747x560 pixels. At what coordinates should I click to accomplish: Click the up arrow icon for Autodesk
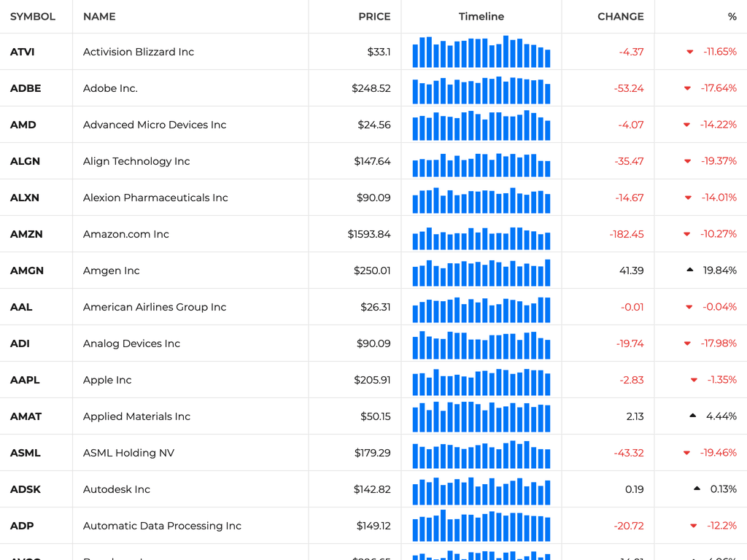697,489
